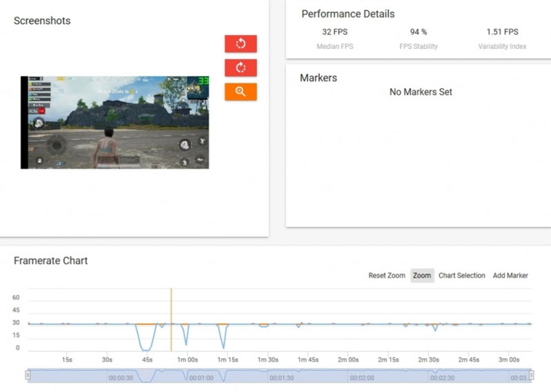This screenshot has height=392, width=551.
Task: Click the 00:01:30 point on range navigator
Action: 281,378
